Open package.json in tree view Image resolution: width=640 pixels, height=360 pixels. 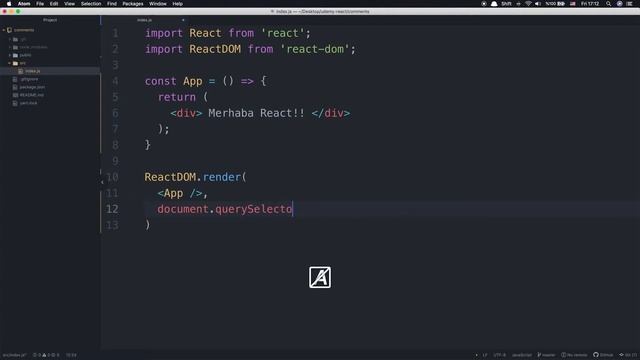coord(32,87)
